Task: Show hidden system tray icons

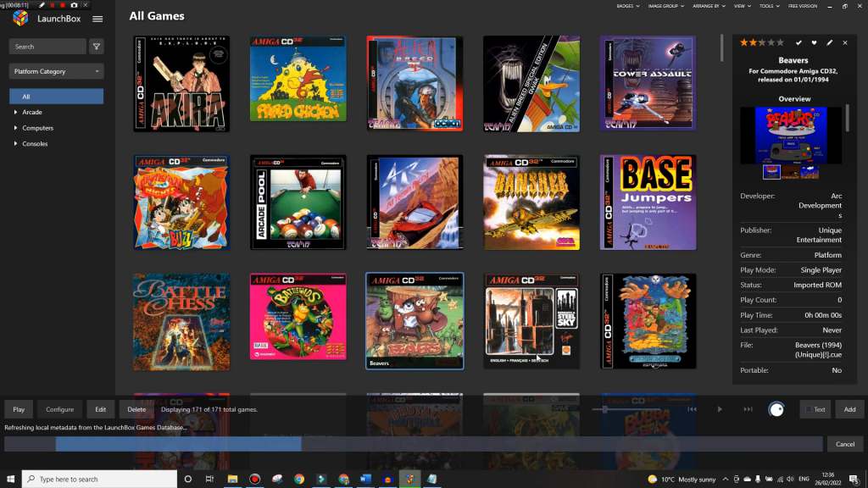Action: coord(726,479)
